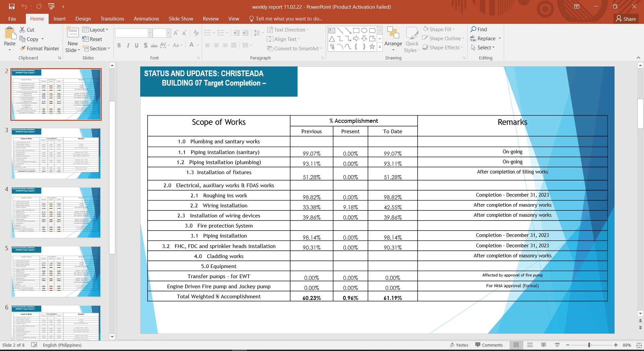Toggle Underline formatting
This screenshot has width=644, height=351.
click(x=137, y=45)
